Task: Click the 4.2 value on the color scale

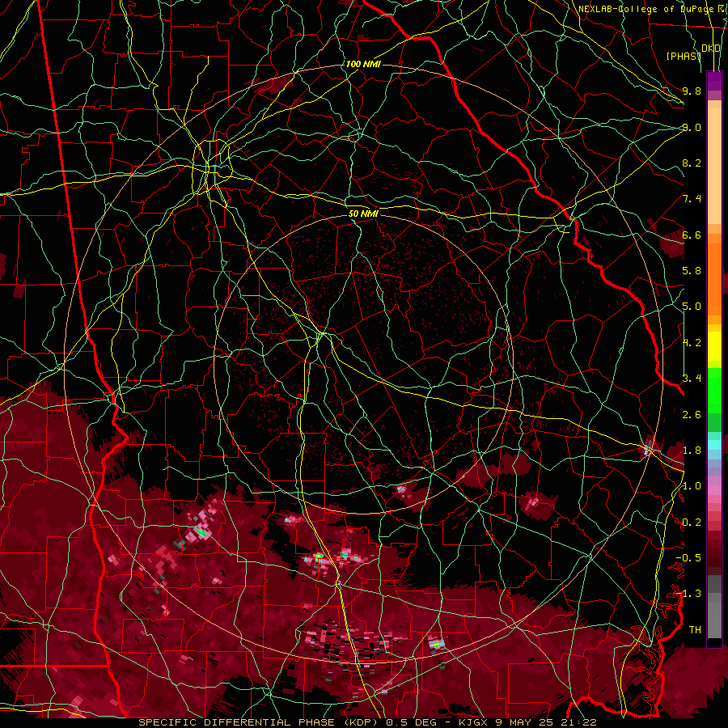Action: point(692,343)
